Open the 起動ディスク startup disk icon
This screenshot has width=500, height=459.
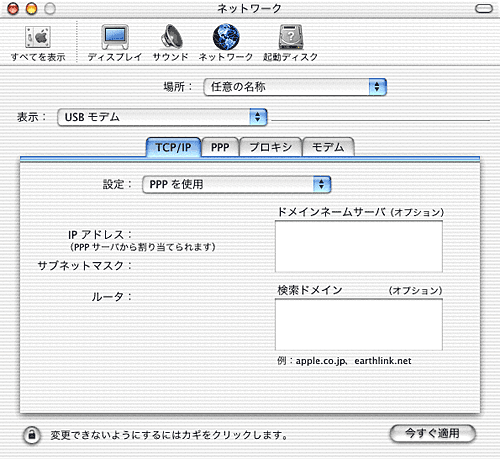291,36
